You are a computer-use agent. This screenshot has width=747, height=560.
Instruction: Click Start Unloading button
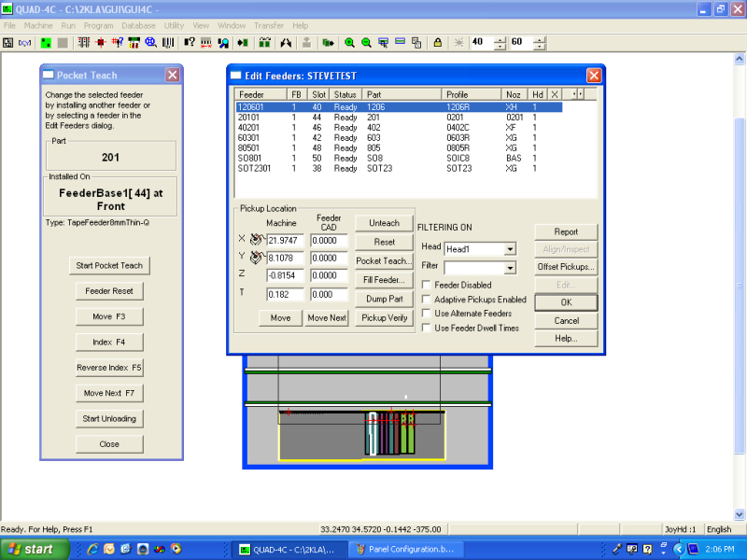click(109, 418)
